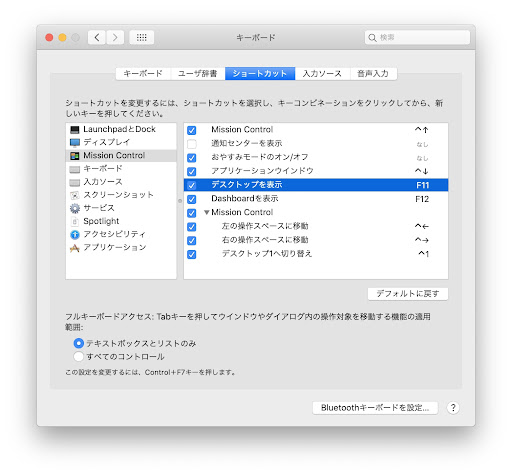Toggle アプリケーションウインドウ checkbox
The width and height of the screenshot is (512, 475).
tap(192, 172)
